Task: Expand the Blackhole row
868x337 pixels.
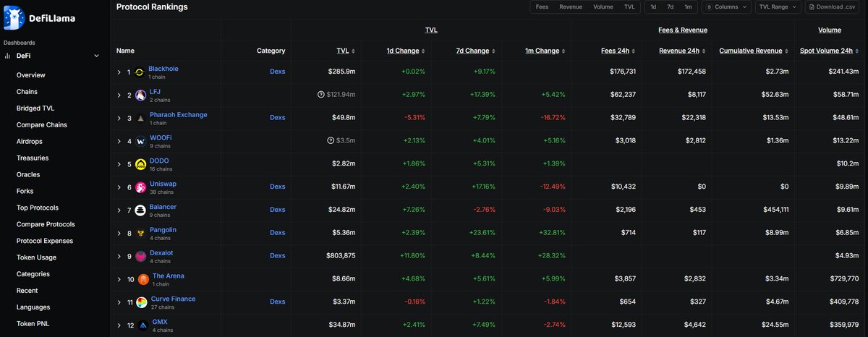Action: click(120, 72)
